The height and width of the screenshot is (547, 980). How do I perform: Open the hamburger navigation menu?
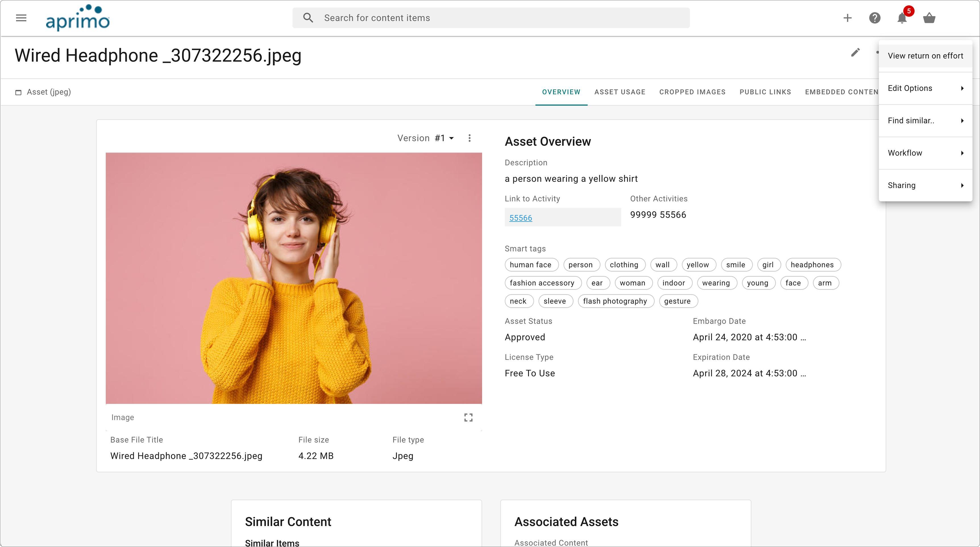pos(21,18)
